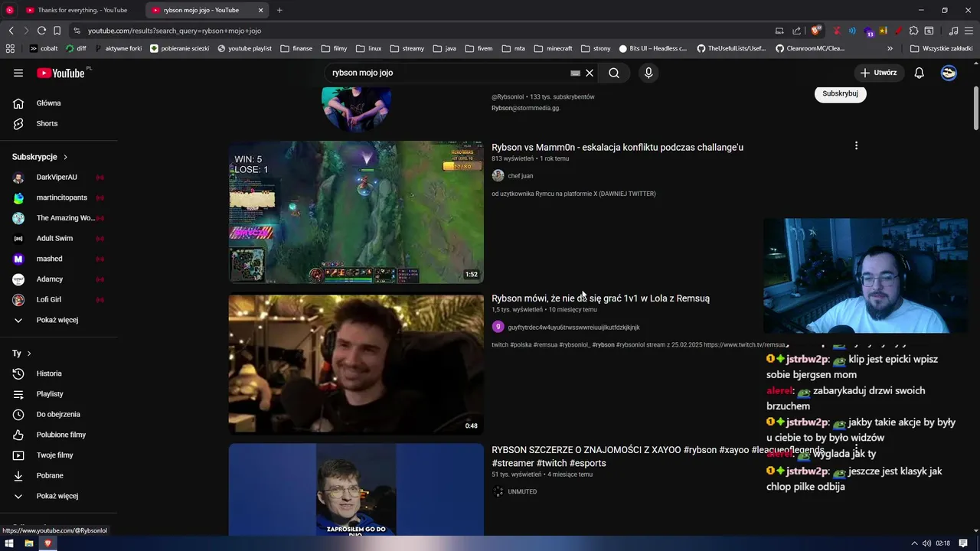This screenshot has width=980, height=551.
Task: Open the chef juan channel avatar
Action: click(498, 176)
